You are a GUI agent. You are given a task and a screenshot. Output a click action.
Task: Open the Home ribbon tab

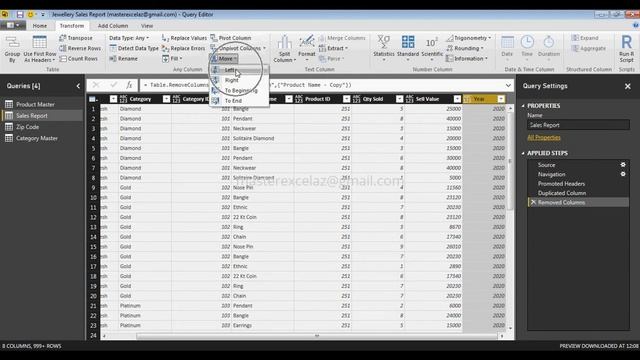pos(40,26)
